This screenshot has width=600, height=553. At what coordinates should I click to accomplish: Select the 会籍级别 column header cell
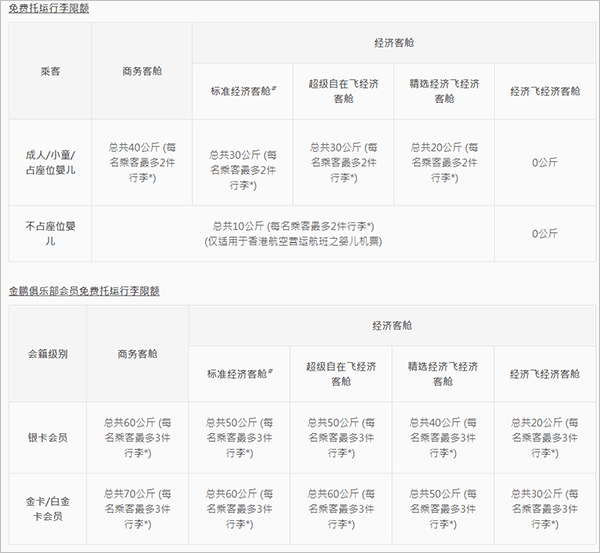click(x=48, y=353)
